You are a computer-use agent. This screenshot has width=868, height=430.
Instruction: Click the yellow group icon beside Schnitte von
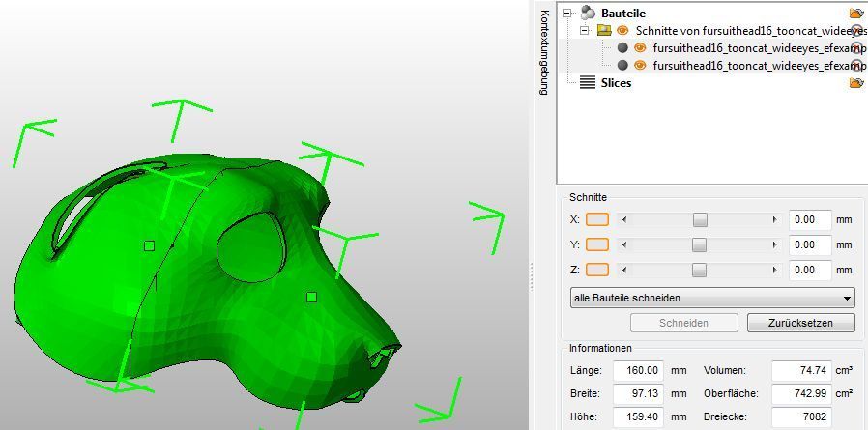[604, 31]
